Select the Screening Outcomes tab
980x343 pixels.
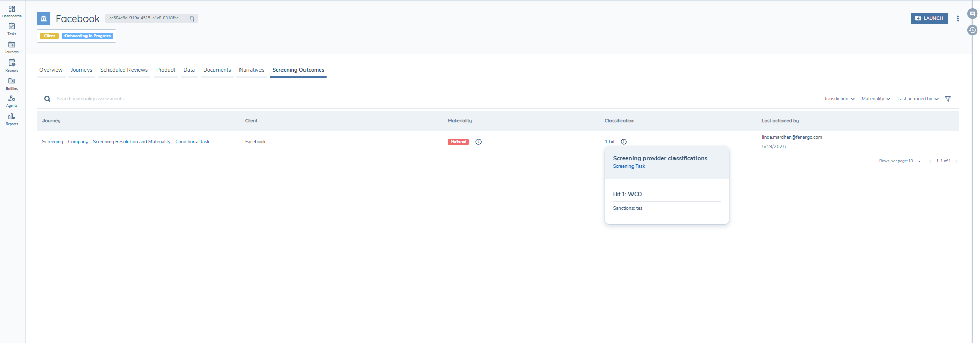click(x=298, y=70)
